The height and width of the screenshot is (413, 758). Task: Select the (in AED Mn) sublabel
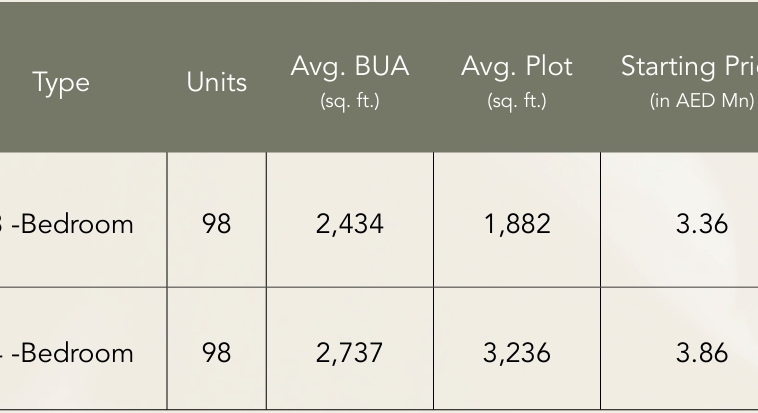pos(701,101)
